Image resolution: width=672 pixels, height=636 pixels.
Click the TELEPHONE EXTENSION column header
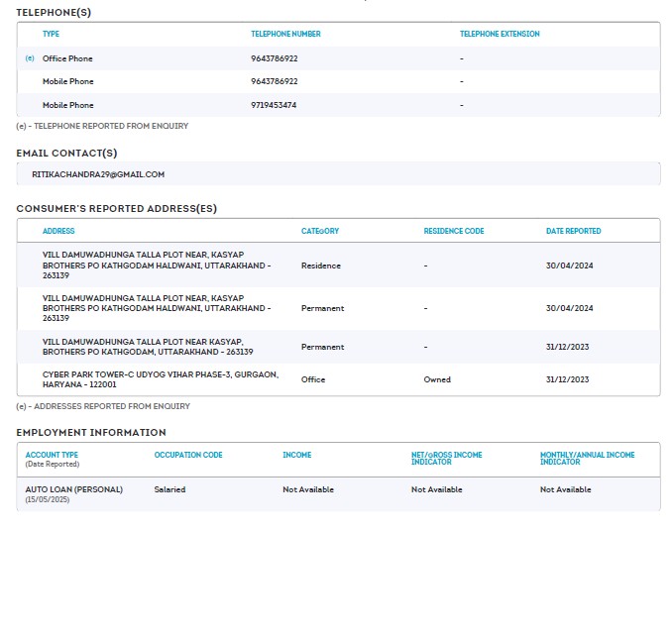click(500, 34)
